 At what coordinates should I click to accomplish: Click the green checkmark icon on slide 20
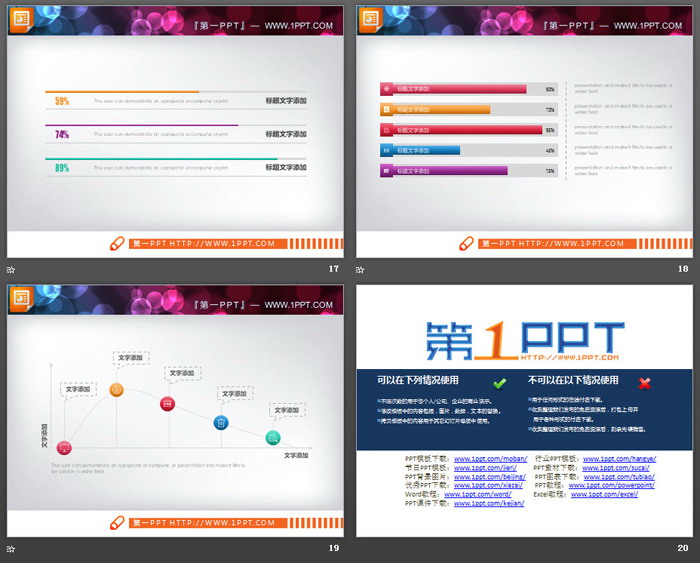tap(499, 383)
